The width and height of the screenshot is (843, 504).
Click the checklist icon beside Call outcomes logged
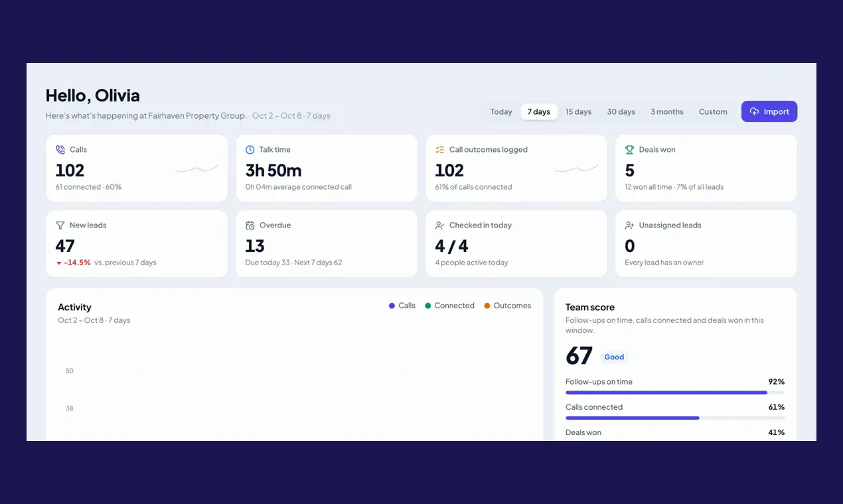tap(440, 150)
